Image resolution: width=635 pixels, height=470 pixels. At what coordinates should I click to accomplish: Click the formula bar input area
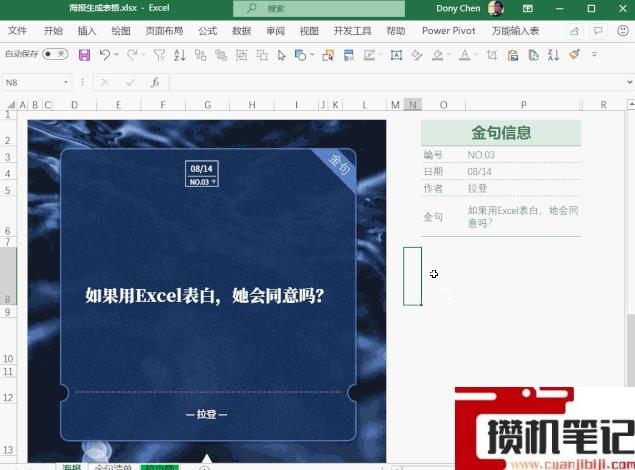point(397,83)
